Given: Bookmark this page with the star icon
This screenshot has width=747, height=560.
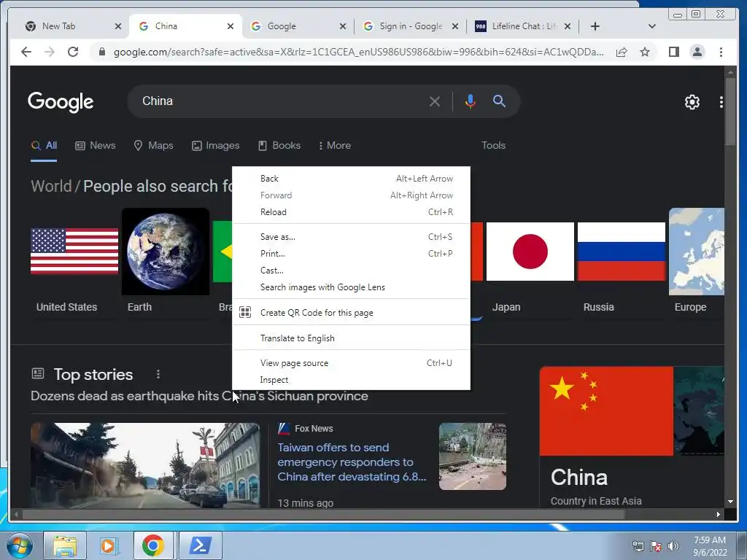Looking at the screenshot, I should pos(645,52).
